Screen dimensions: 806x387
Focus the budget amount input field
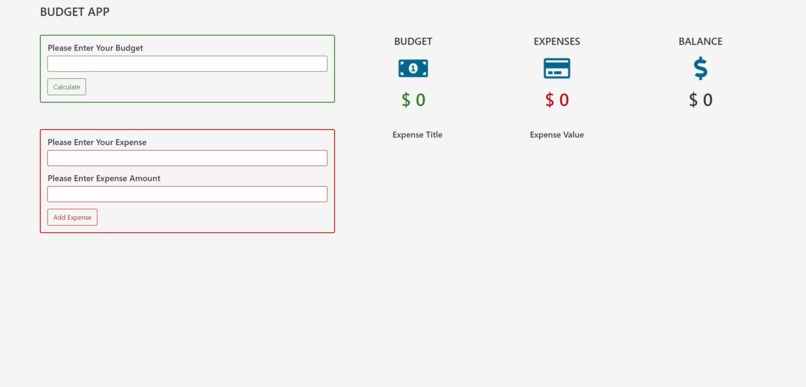187,64
